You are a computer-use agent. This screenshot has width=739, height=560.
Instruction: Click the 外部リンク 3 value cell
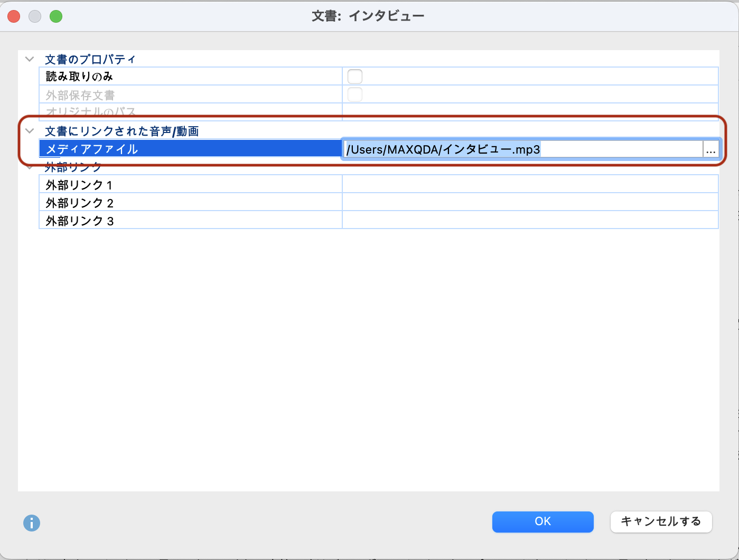(530, 221)
